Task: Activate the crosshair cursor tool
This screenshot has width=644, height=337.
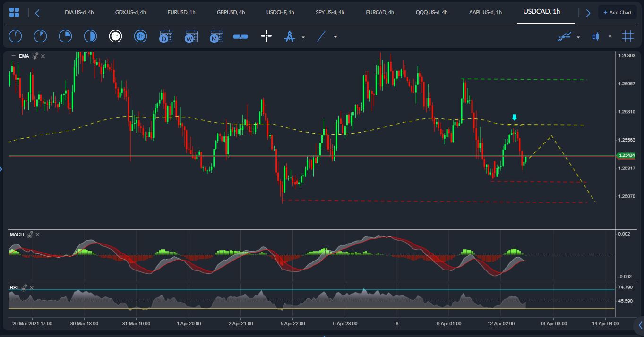Action: click(266, 36)
